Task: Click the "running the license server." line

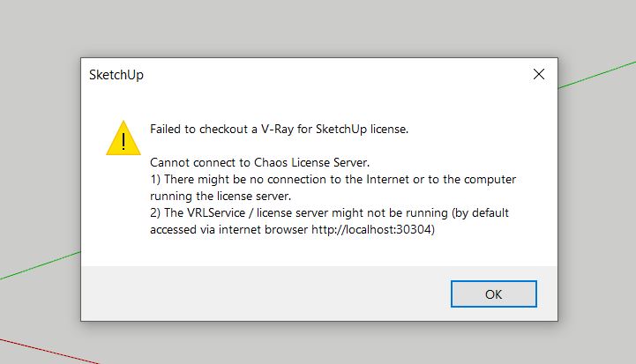Action: pos(221,197)
